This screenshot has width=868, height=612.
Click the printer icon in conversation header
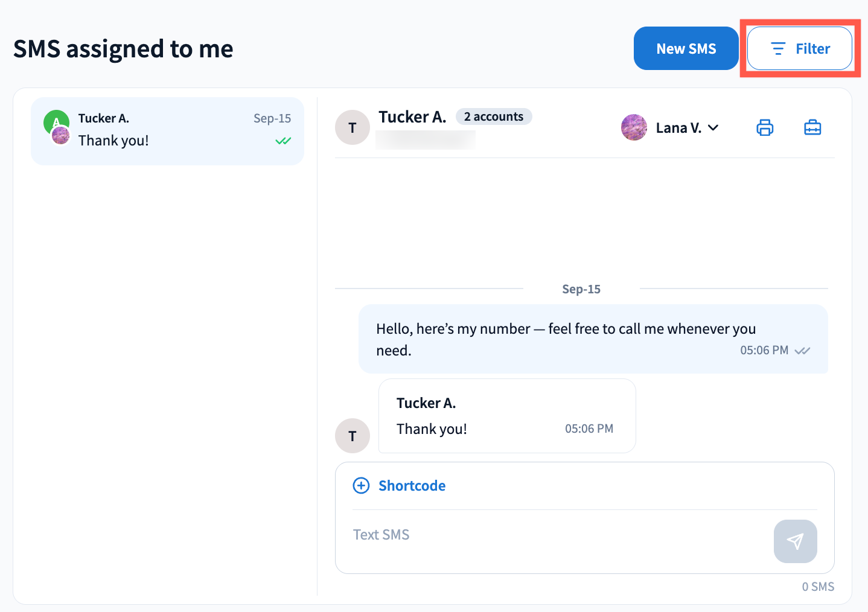[765, 128]
